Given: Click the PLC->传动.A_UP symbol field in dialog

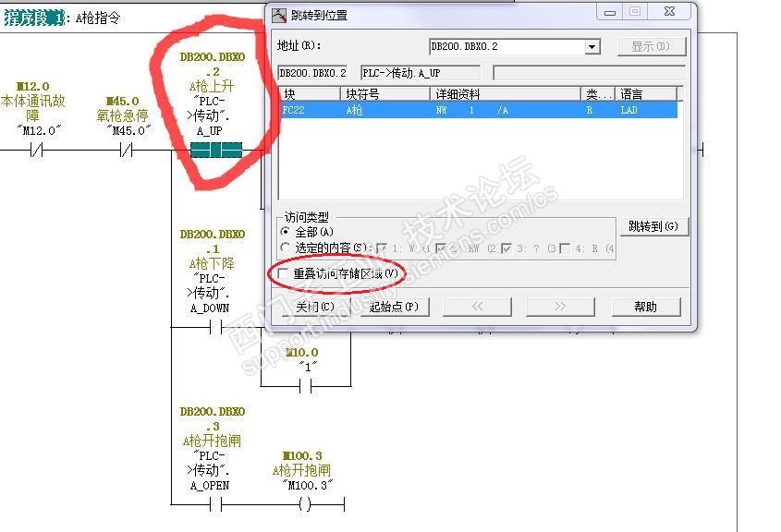Looking at the screenshot, I should click(x=421, y=73).
